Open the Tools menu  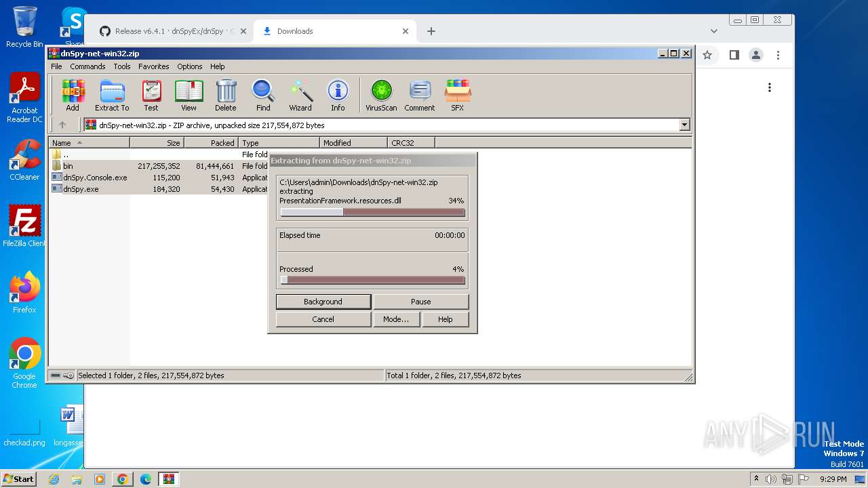point(122,66)
